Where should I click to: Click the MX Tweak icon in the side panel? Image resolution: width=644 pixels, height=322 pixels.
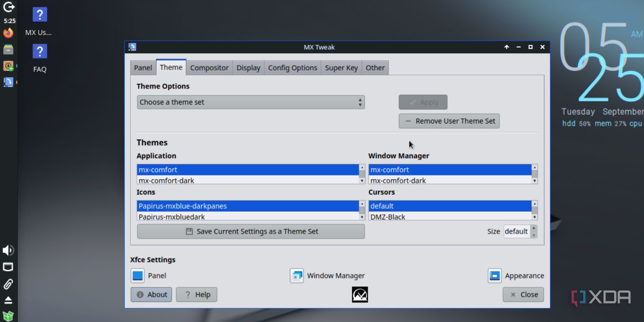[x=8, y=82]
